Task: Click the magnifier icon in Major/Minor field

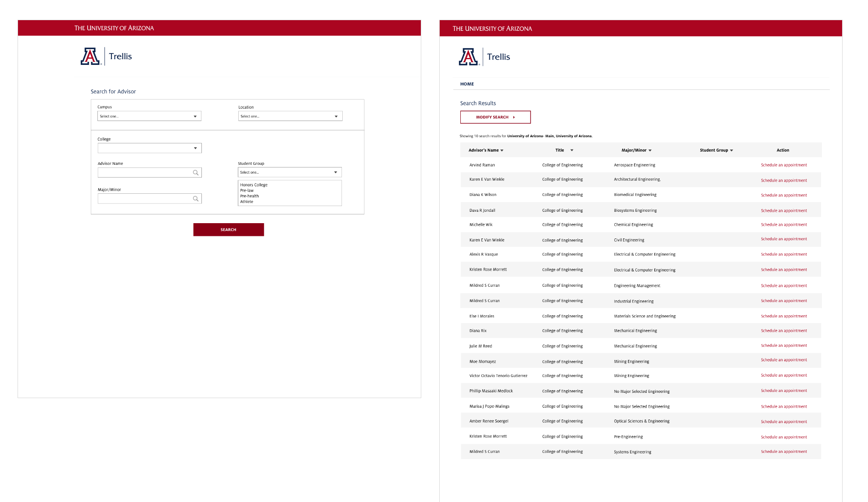Action: click(196, 198)
